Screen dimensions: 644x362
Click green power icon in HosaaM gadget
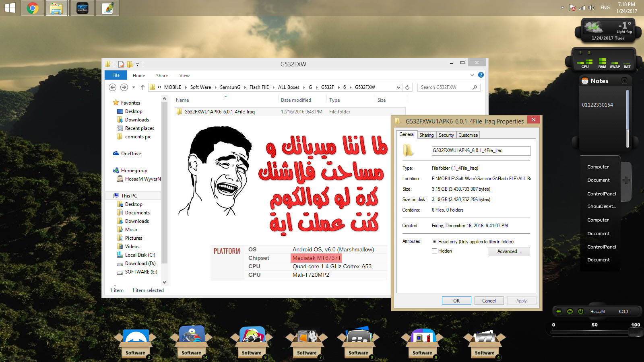581,311
